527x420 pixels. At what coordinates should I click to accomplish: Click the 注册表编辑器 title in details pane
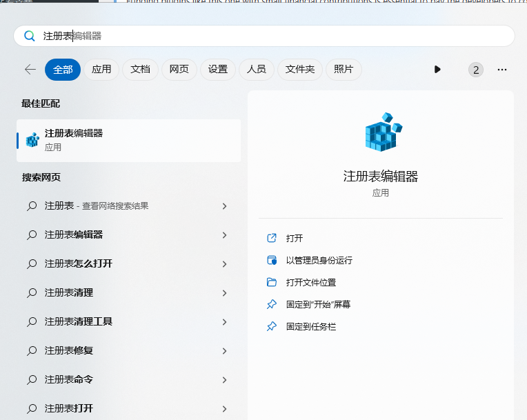coord(381,176)
